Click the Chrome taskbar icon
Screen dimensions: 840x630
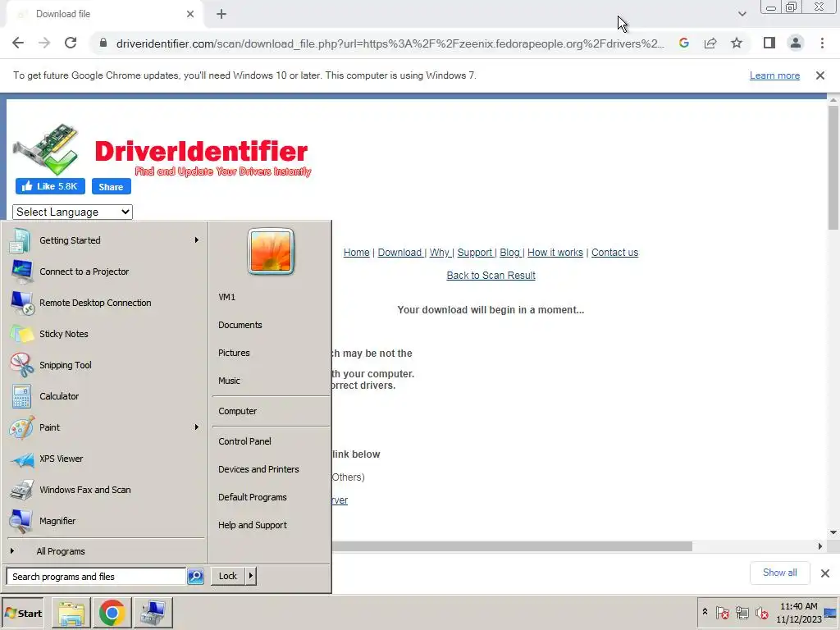click(x=112, y=613)
